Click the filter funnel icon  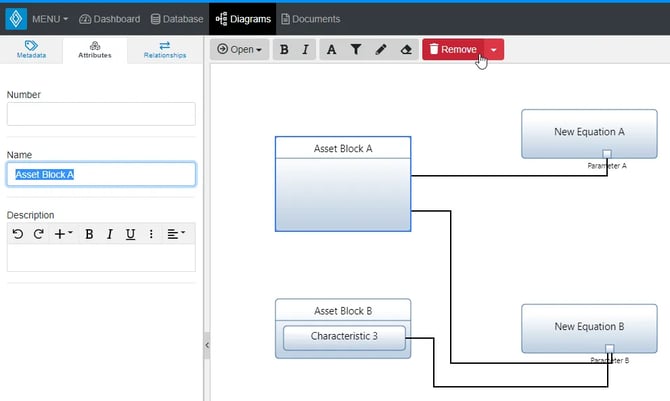point(356,49)
